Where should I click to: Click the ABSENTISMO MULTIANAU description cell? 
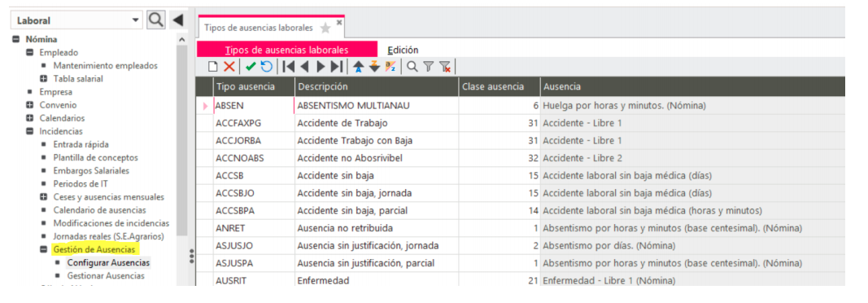click(x=377, y=105)
